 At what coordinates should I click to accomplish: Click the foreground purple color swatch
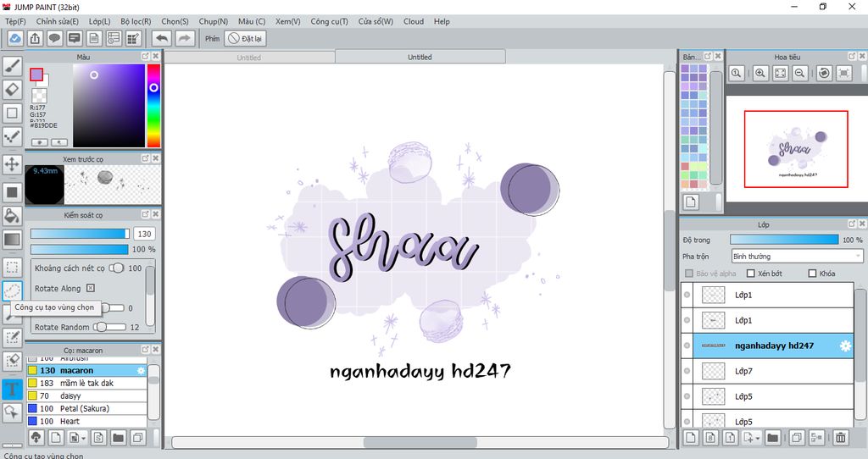pos(36,75)
